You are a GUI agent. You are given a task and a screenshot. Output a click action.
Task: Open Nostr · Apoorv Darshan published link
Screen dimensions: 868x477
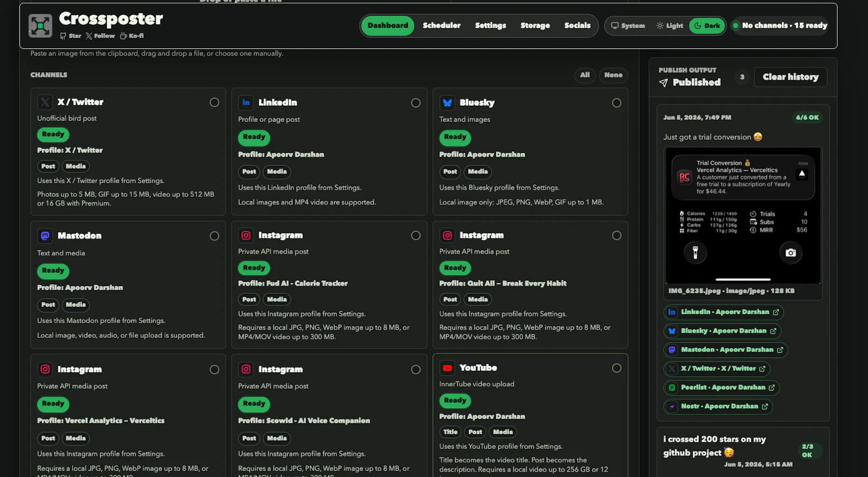(x=718, y=407)
